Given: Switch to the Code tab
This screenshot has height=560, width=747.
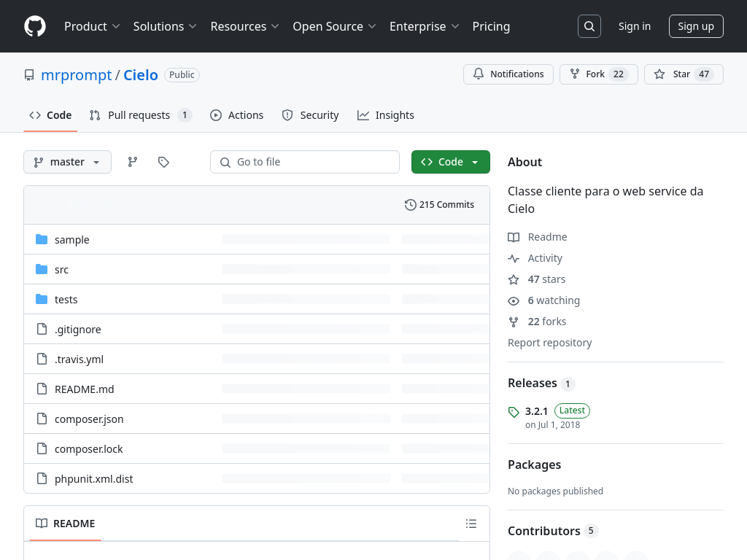Looking at the screenshot, I should [50, 115].
